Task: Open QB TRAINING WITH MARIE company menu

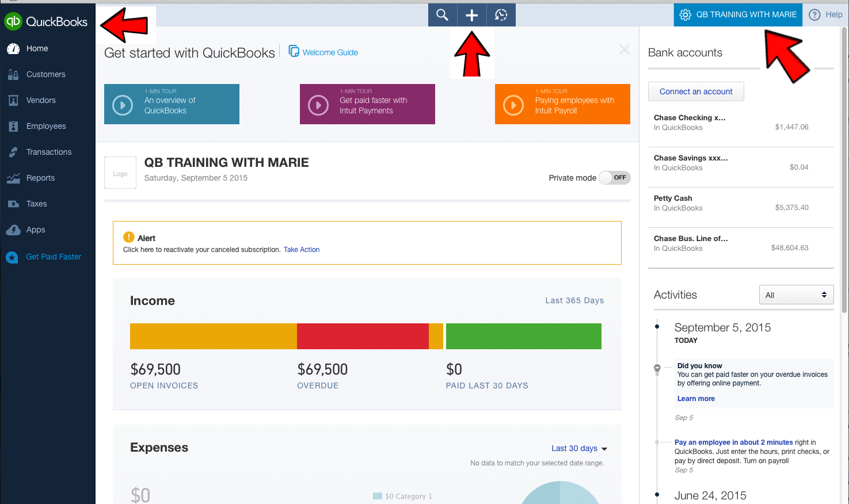Action: [x=737, y=15]
